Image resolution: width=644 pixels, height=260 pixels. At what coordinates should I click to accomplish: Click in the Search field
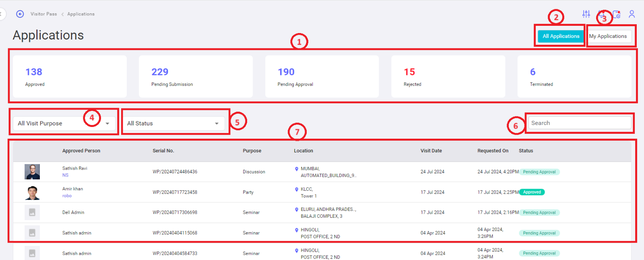[579, 123]
